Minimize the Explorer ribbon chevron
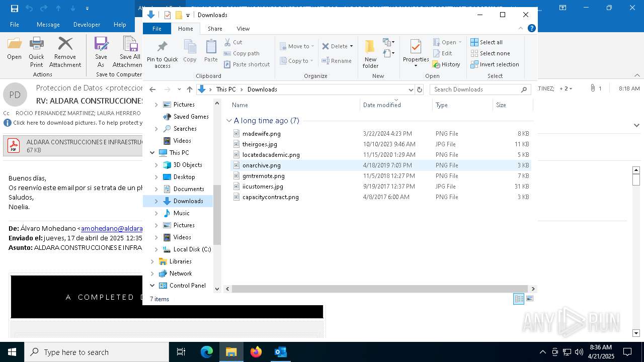Screen dimensions: 644x362 point(521,29)
